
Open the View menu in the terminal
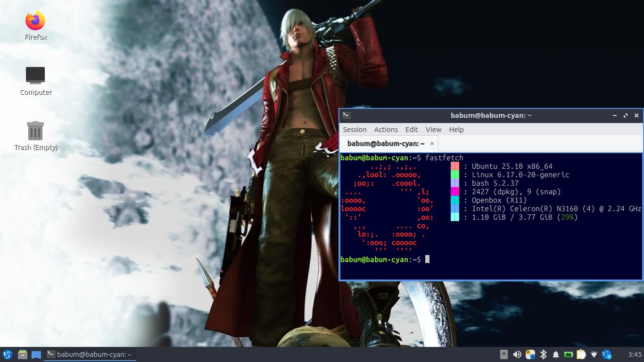(x=433, y=130)
